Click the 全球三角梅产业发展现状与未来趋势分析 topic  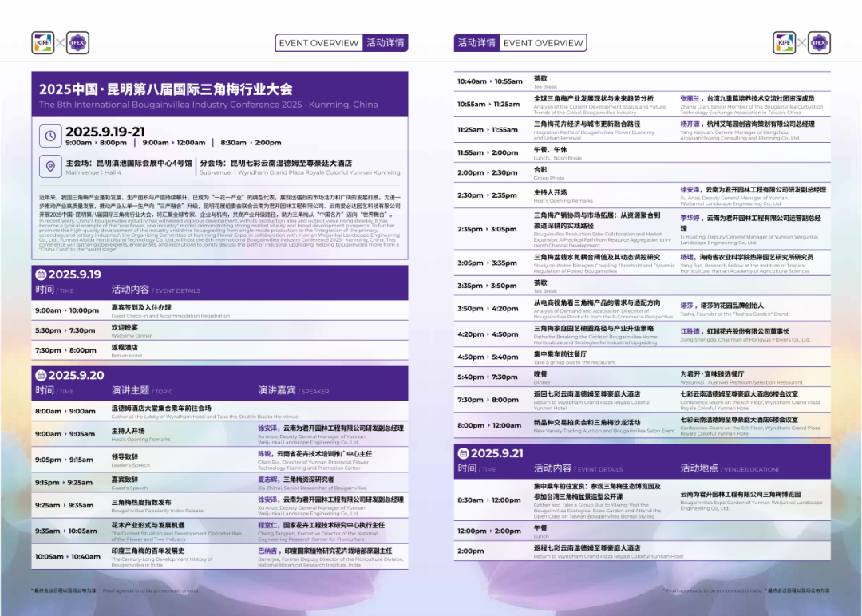coord(594,98)
